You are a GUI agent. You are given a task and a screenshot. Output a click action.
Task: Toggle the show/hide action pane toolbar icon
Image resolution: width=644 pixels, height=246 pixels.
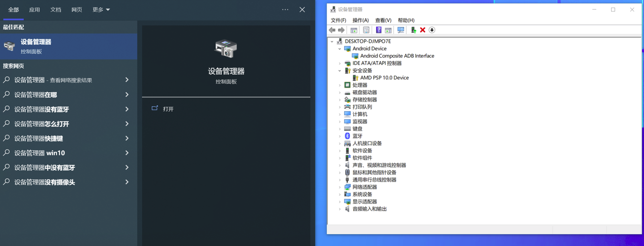[x=388, y=30]
